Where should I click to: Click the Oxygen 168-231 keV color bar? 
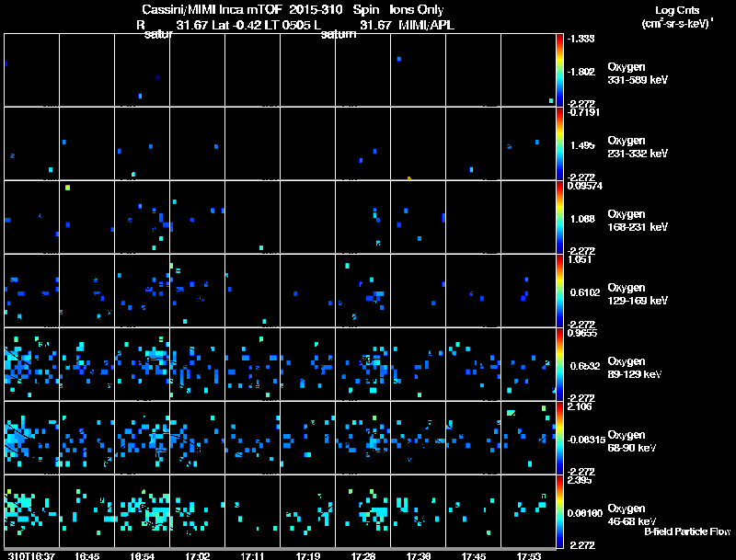point(559,217)
